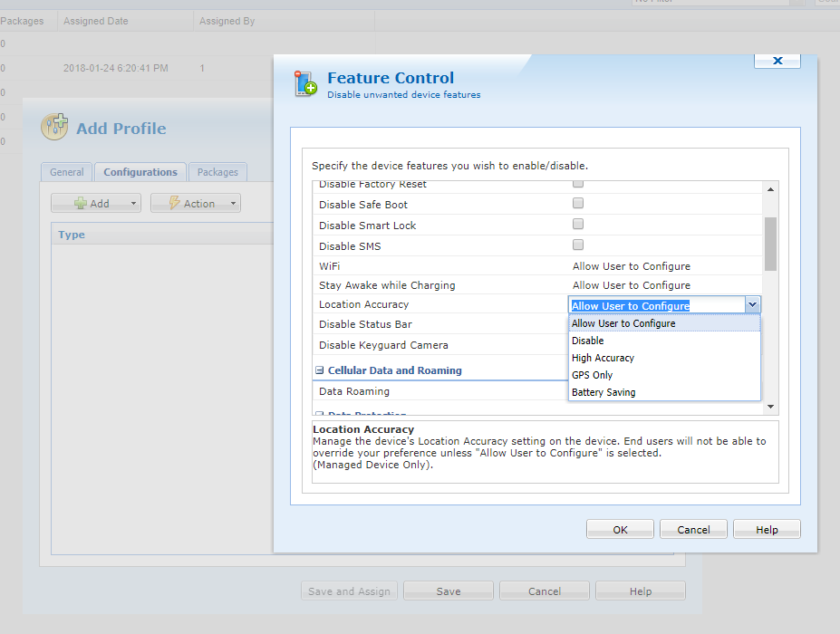The width and height of the screenshot is (840, 634).
Task: Tick the Disable SMS checkbox
Action: pyautogui.click(x=578, y=245)
